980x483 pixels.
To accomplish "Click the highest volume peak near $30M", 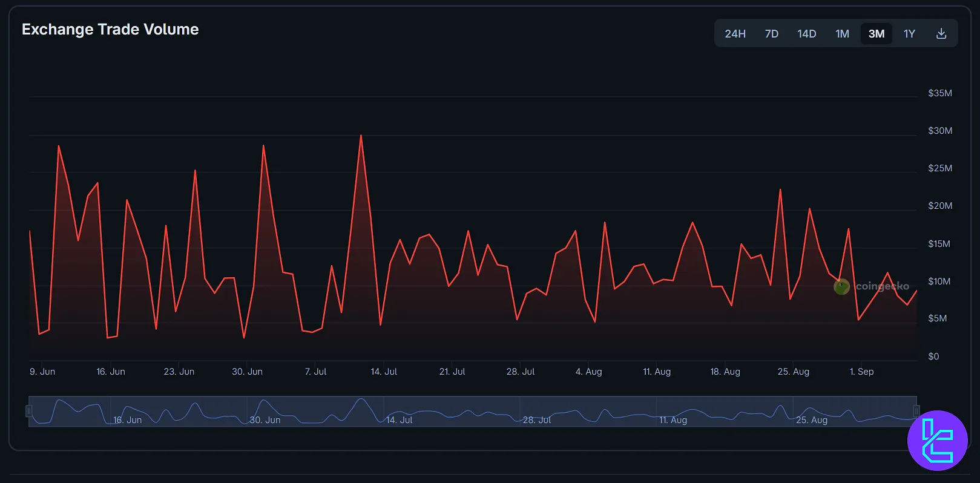I will 361,136.
